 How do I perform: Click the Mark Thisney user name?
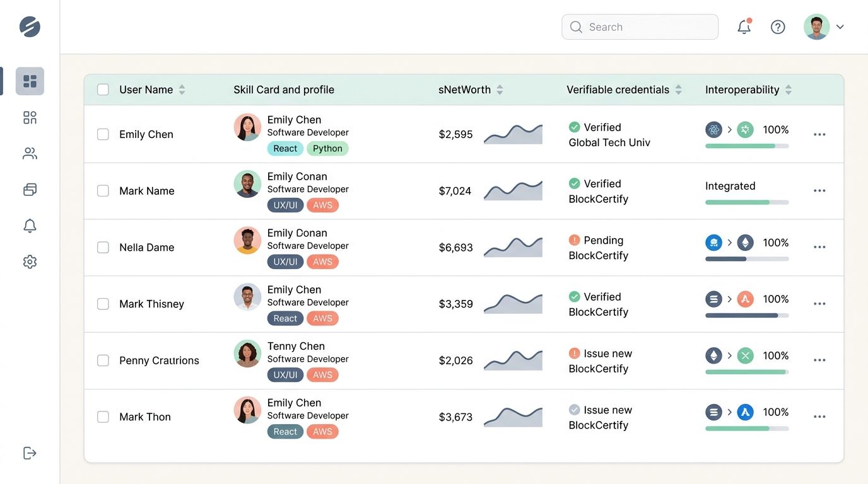point(151,304)
